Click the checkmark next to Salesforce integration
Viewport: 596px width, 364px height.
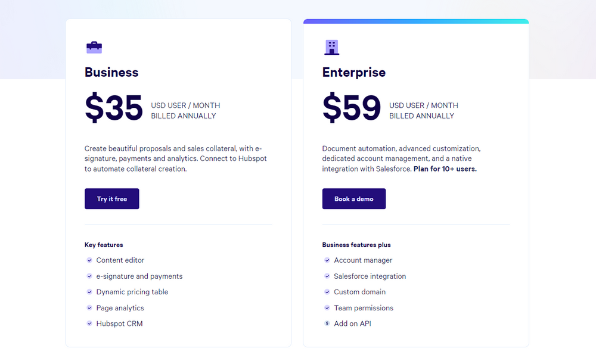pyautogui.click(x=327, y=276)
